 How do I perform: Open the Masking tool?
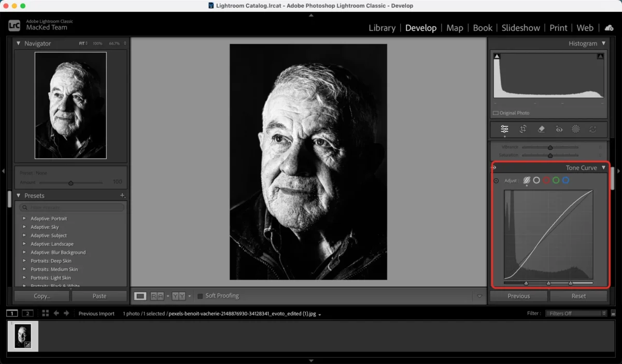[x=576, y=129]
